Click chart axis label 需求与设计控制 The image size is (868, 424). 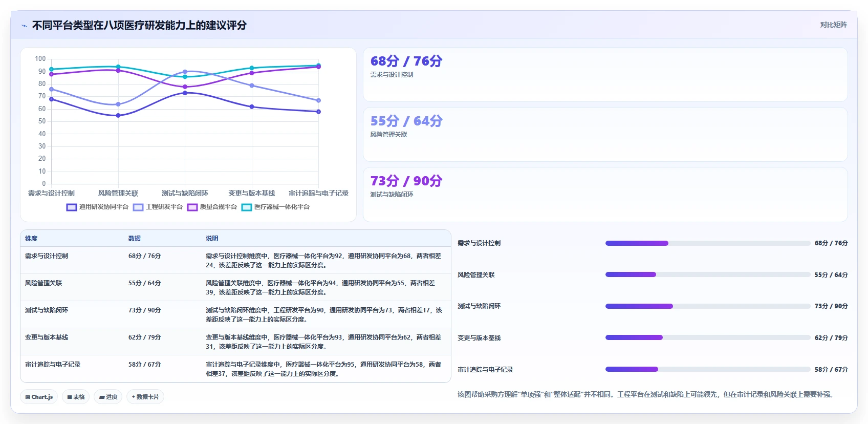coord(51,194)
